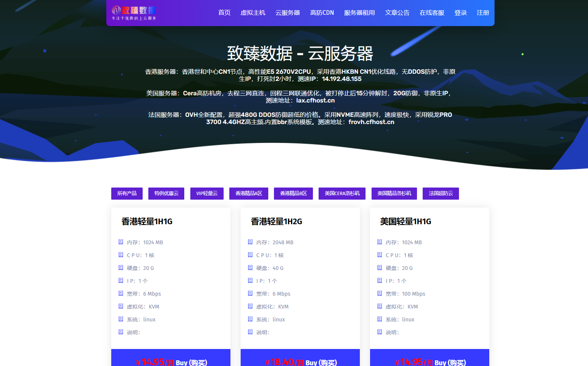Click the lax.cfhost.cn test address text
Viewport: 588px width, 366px height.
316,101
